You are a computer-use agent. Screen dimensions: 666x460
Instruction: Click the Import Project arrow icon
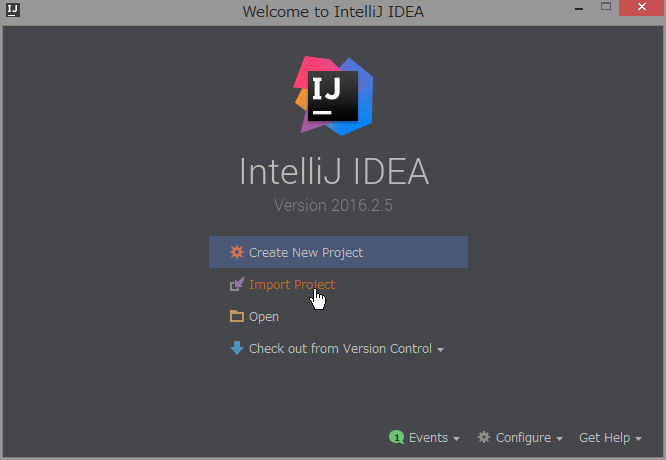point(236,285)
